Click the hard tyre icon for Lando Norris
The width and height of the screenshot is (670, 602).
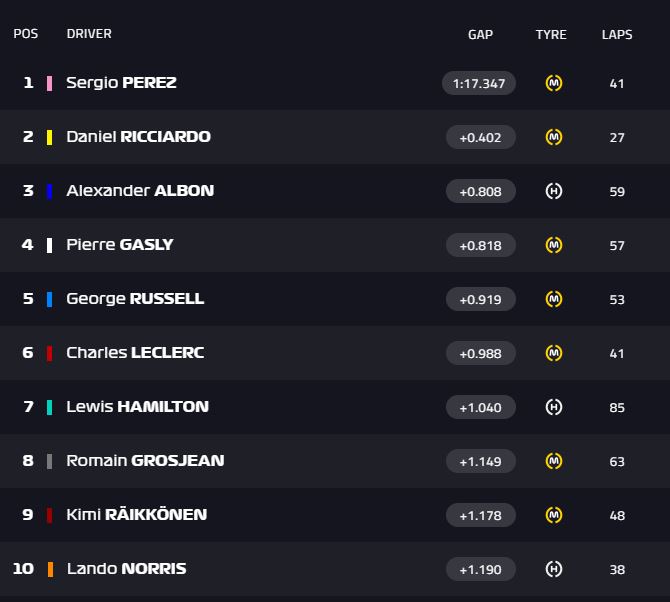(553, 569)
